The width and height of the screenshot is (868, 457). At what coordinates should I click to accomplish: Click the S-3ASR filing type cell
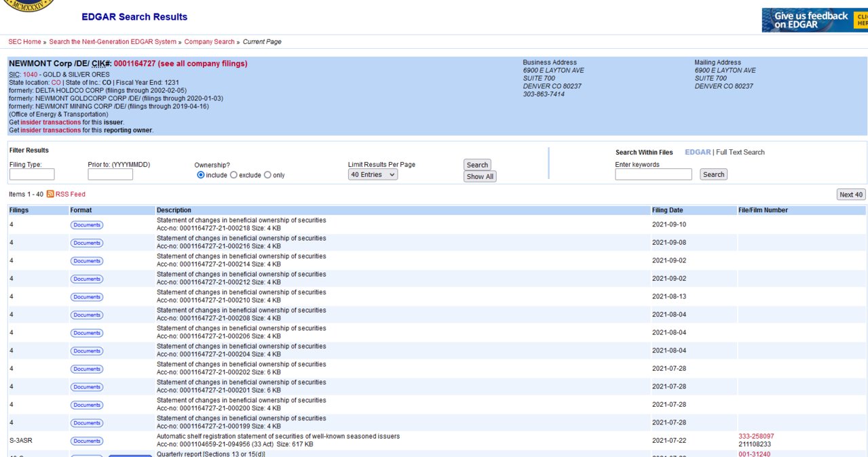(x=21, y=441)
